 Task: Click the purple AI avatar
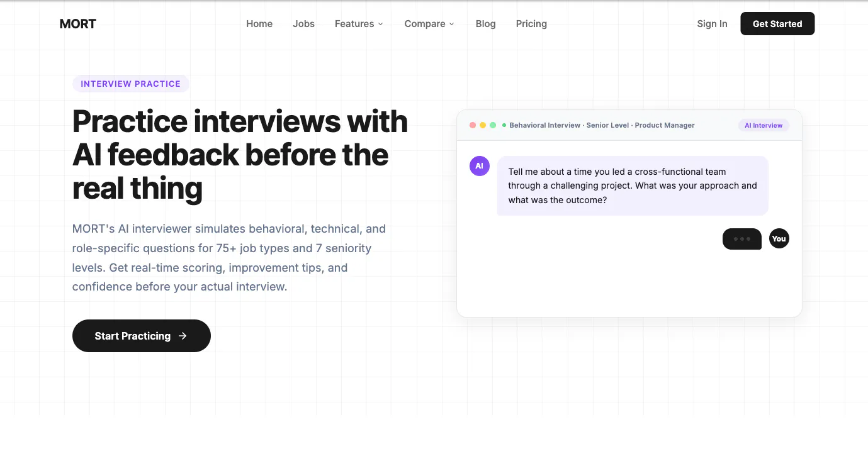[480, 166]
